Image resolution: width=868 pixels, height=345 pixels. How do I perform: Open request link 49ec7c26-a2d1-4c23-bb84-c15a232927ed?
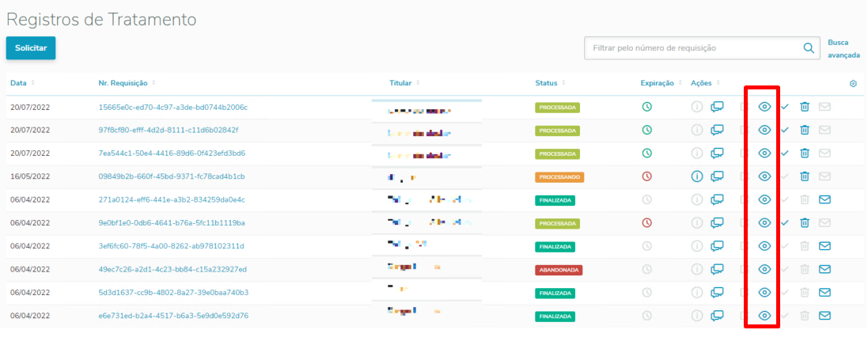(172, 269)
